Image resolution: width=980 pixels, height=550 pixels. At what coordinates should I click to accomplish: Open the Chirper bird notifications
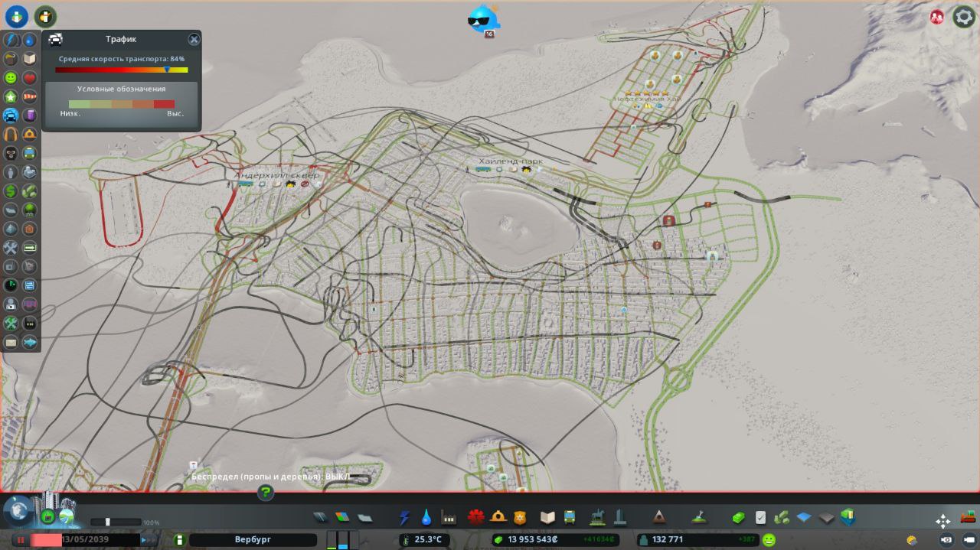[x=483, y=18]
